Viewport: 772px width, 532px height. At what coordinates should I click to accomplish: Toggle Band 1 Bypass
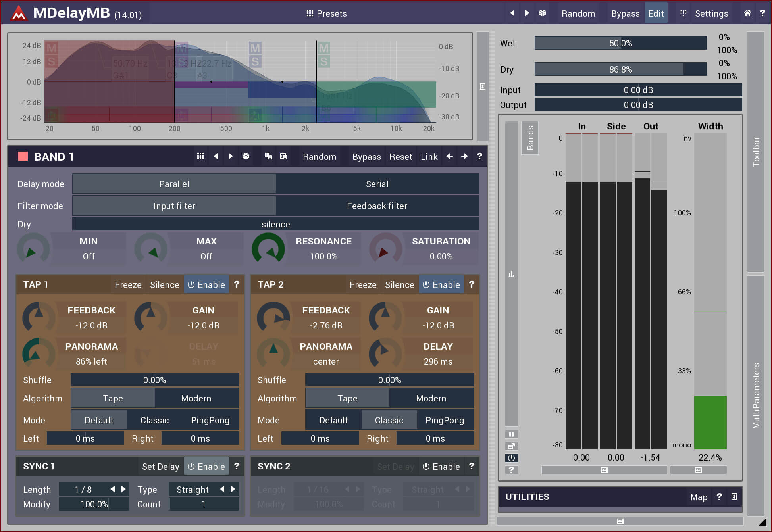[x=366, y=157]
